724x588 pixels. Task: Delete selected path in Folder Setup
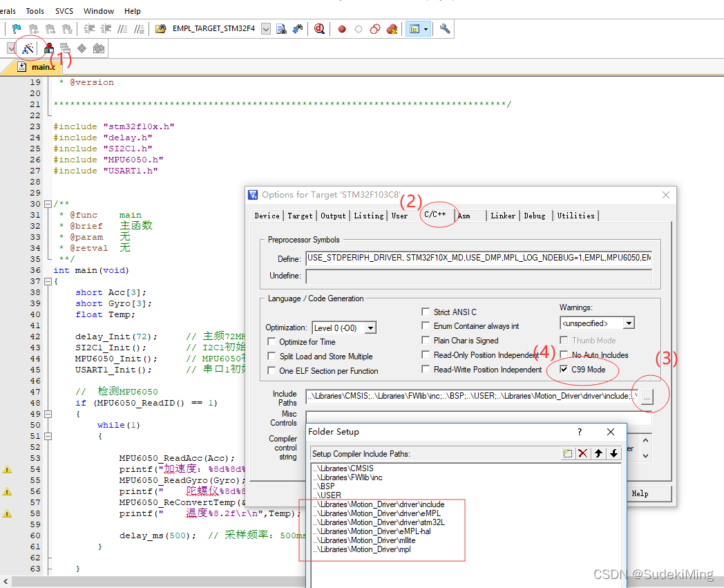point(582,453)
